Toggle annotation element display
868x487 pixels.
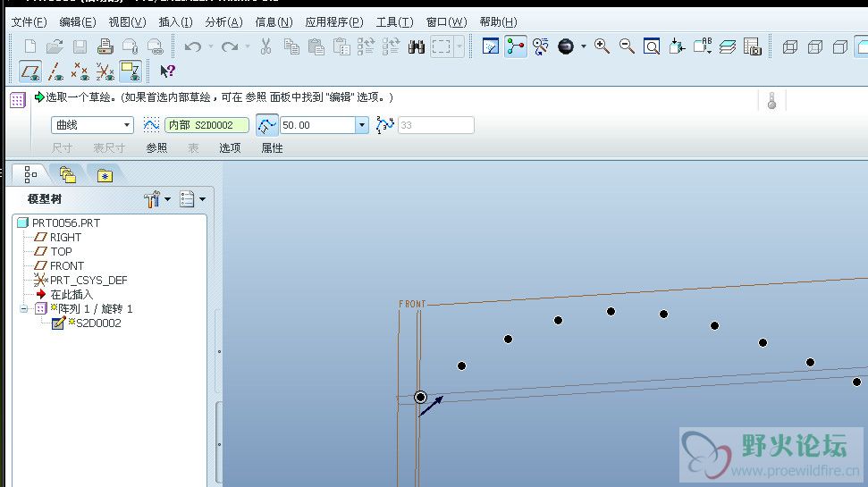(x=131, y=71)
